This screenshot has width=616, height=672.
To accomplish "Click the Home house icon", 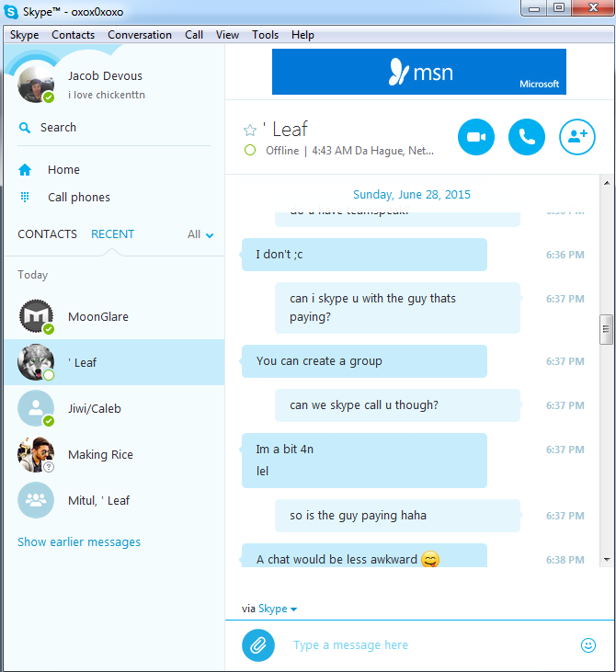I will [x=25, y=170].
